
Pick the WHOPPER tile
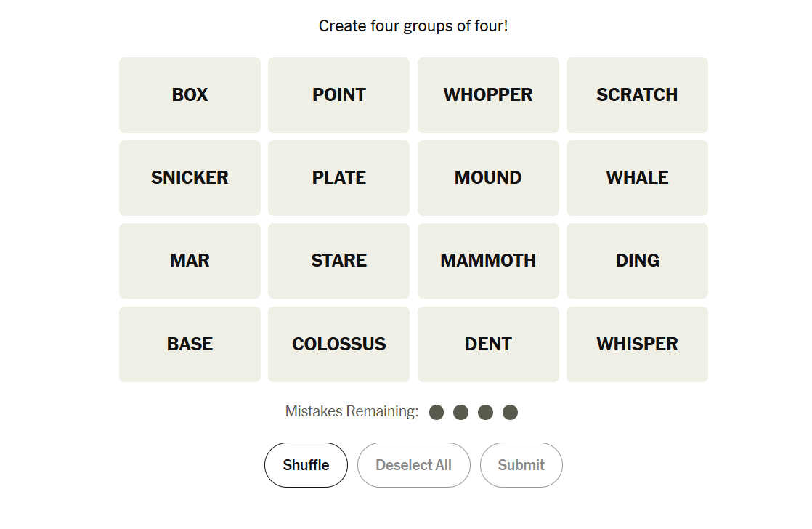click(488, 95)
